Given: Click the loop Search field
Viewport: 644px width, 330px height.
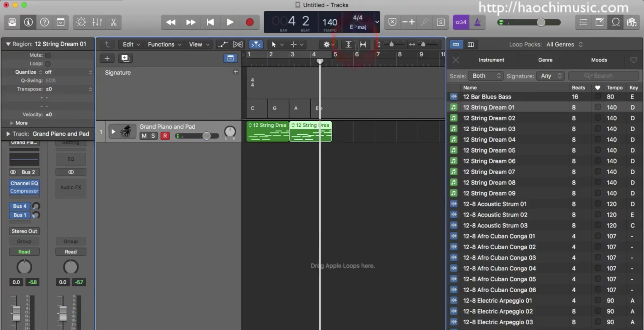Looking at the screenshot, I should click(604, 76).
